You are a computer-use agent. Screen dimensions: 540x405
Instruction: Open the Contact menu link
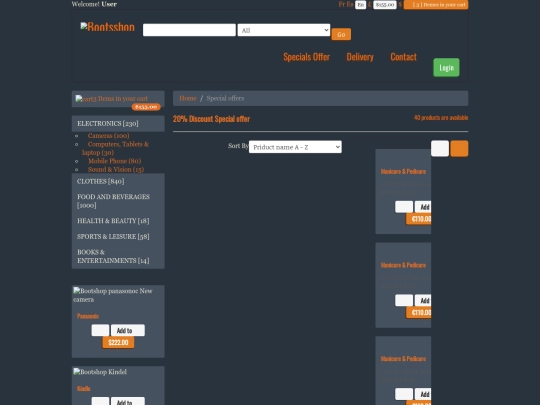click(403, 57)
